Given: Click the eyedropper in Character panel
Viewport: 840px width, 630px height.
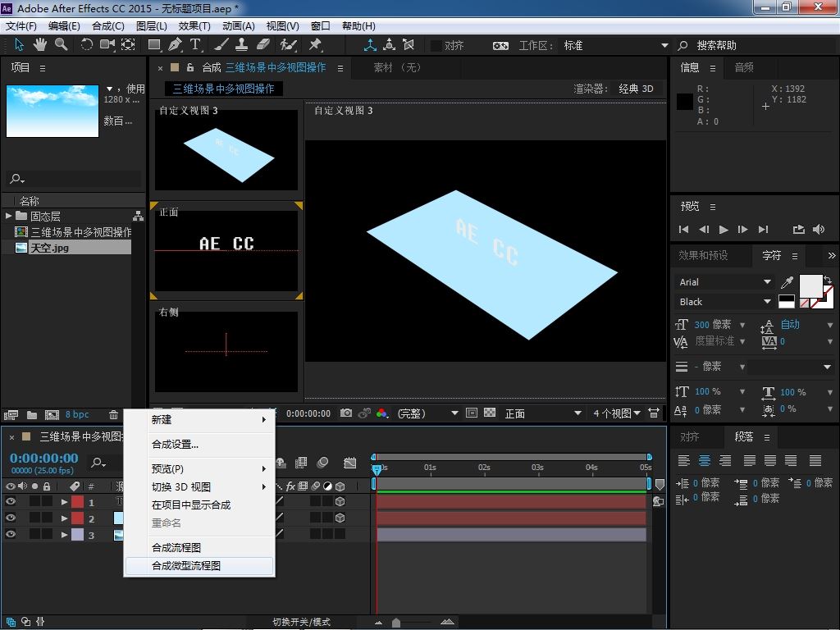Looking at the screenshot, I should pos(787,282).
